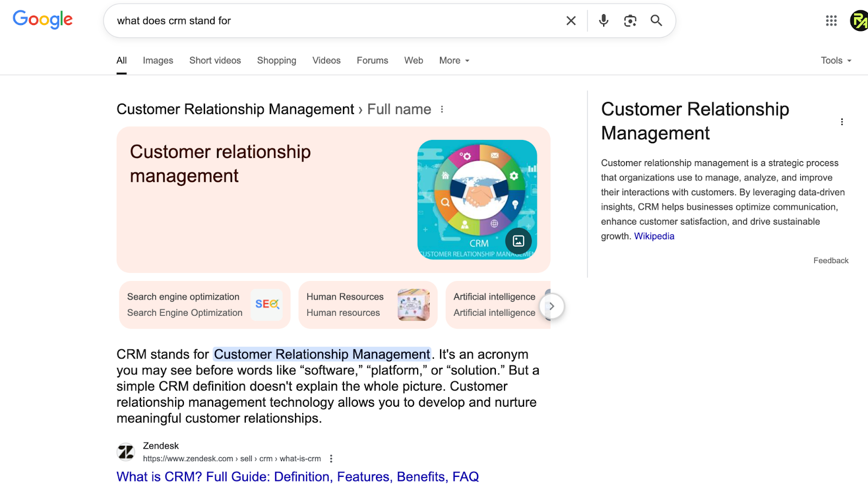Click the Zendesk site name

161,445
